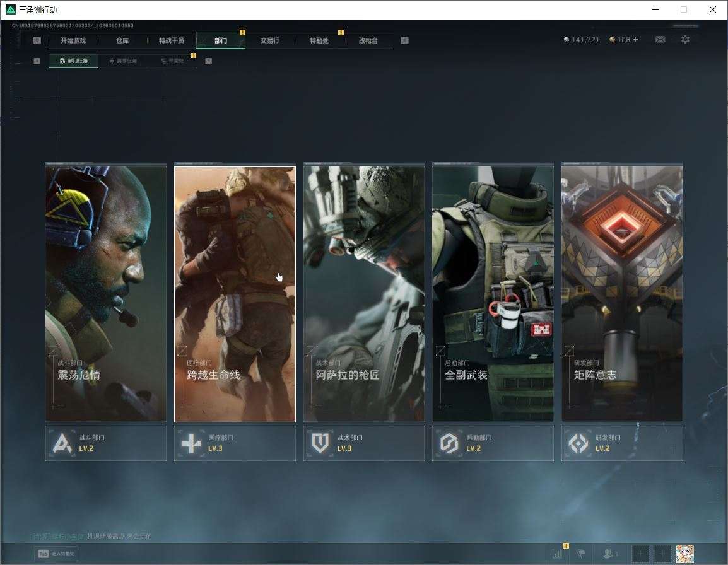Viewport: 728px width, 565px height.
Task: Click the medical department cross emblem
Action: (x=191, y=443)
